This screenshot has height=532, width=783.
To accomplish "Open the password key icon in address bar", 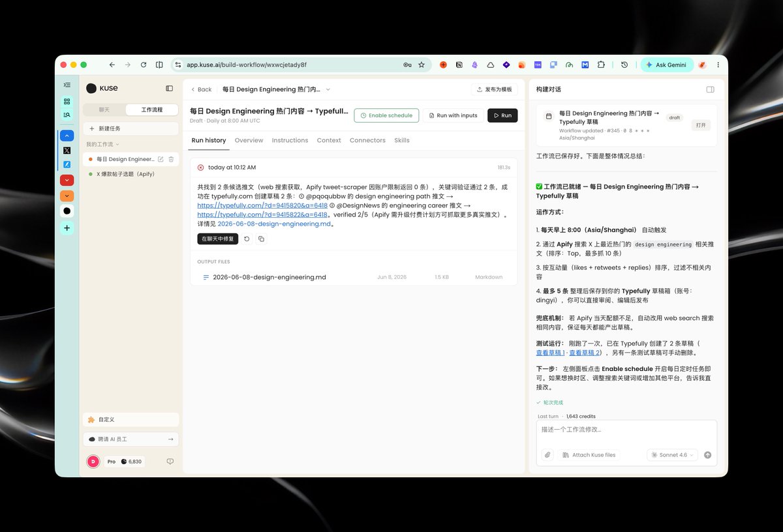I will click(407, 65).
